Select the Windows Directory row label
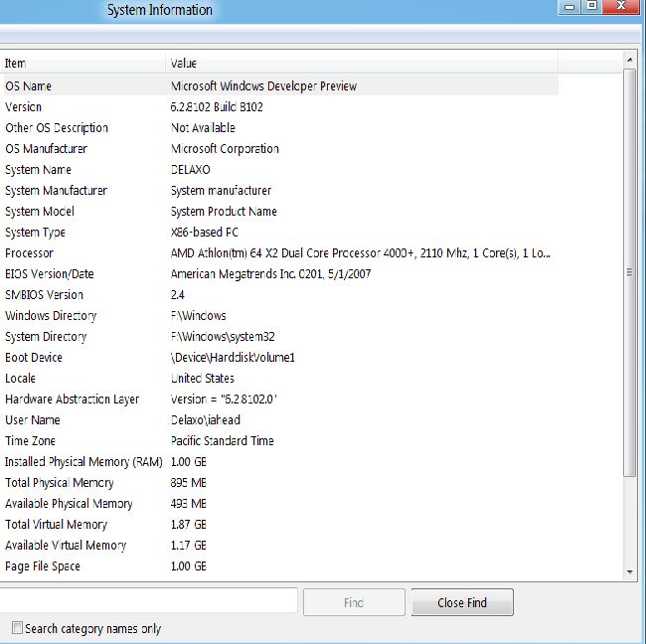This screenshot has width=646, height=644. pos(51,316)
